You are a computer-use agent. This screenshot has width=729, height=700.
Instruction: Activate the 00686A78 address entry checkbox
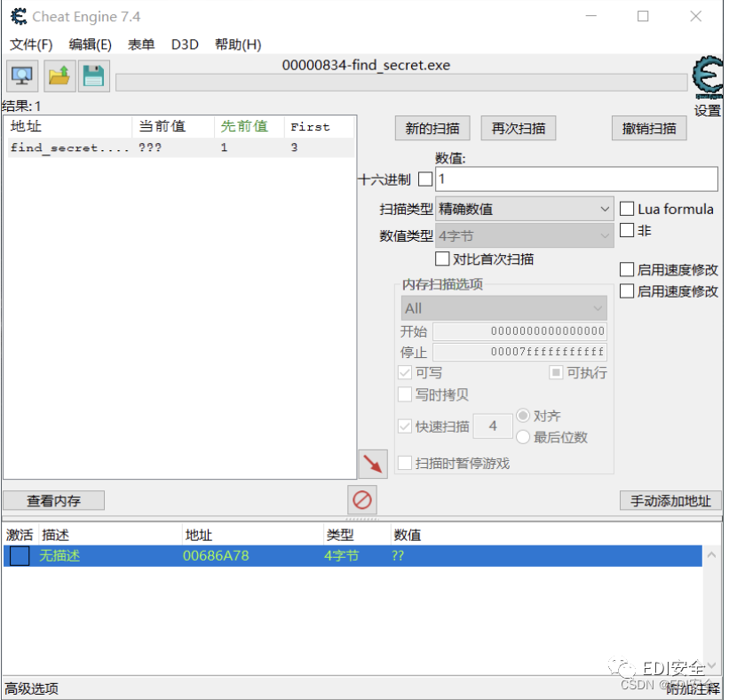19,555
